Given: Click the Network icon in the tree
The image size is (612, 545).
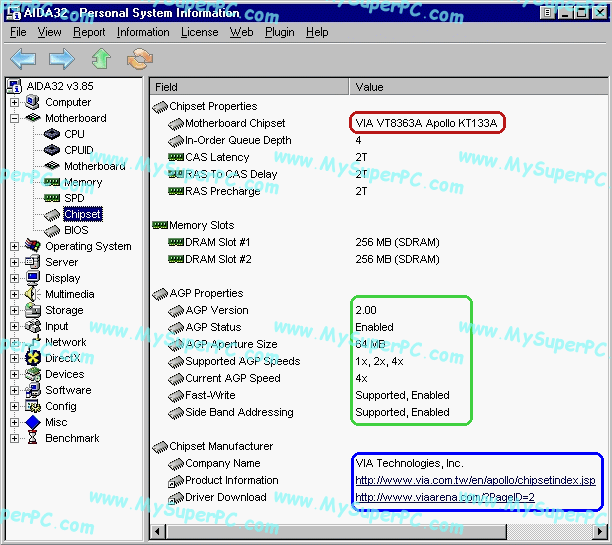Looking at the screenshot, I should pyautogui.click(x=32, y=342).
